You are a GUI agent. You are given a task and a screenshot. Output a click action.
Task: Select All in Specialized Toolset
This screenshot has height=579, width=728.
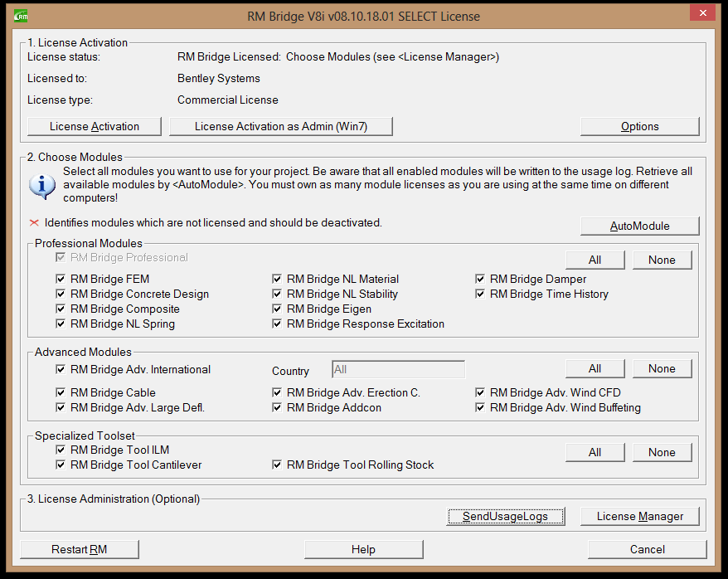(595, 452)
